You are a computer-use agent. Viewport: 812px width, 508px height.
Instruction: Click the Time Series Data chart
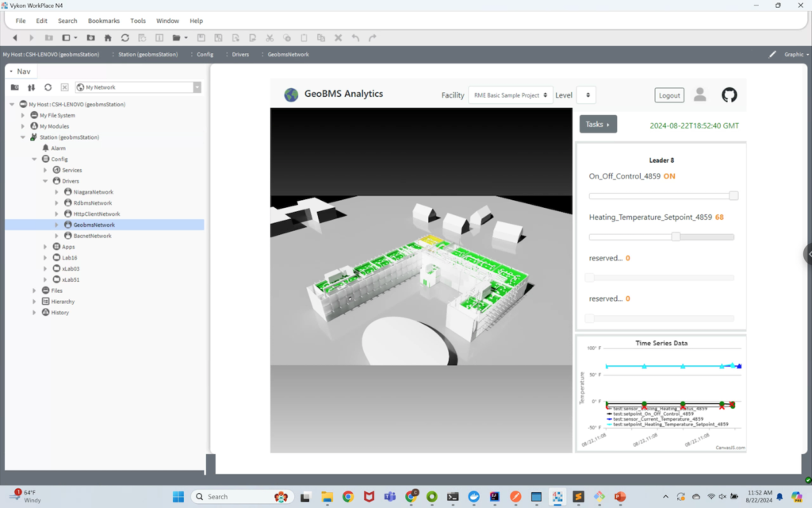pyautogui.click(x=661, y=394)
